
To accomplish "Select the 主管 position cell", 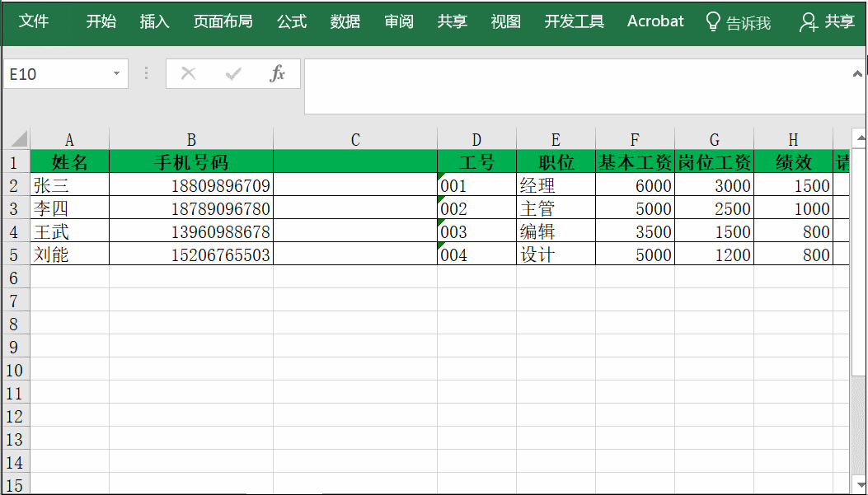I will click(556, 208).
